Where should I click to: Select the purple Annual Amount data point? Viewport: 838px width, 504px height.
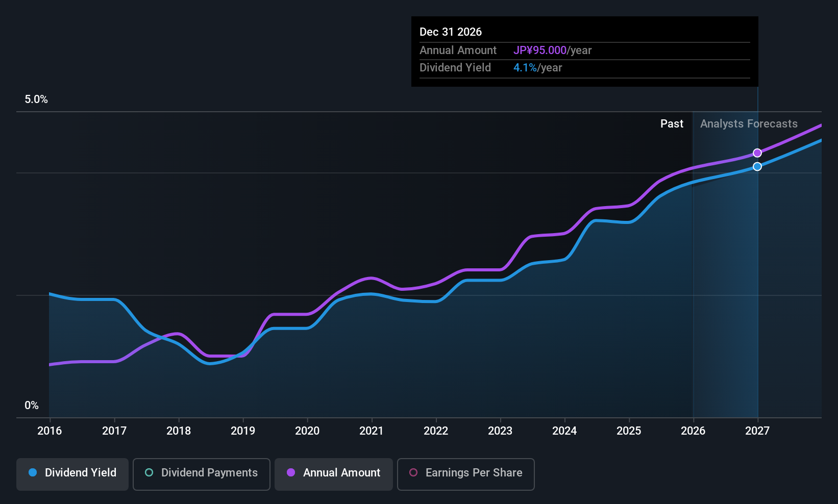pos(757,153)
